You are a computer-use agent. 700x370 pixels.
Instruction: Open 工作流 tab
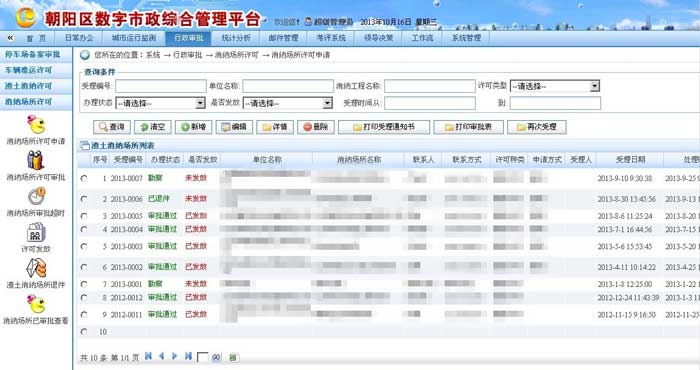coord(422,38)
